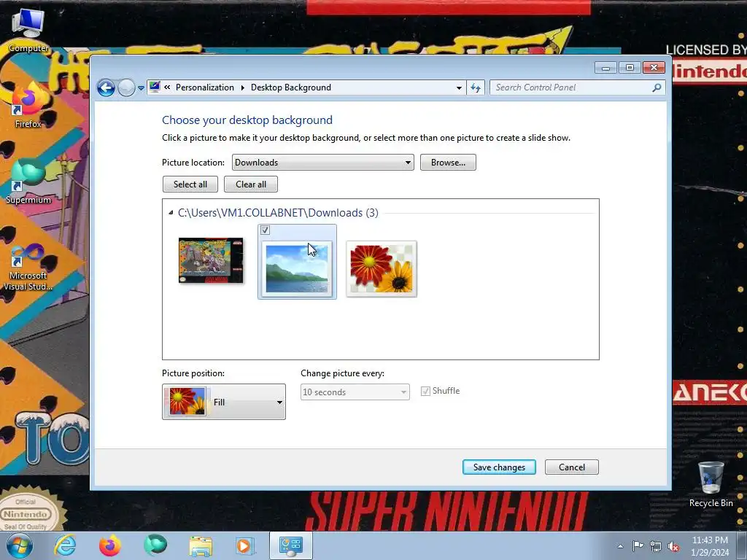Click the C:\Users\VM1.COLLABNET\Downloads (3) heading

tap(278, 213)
